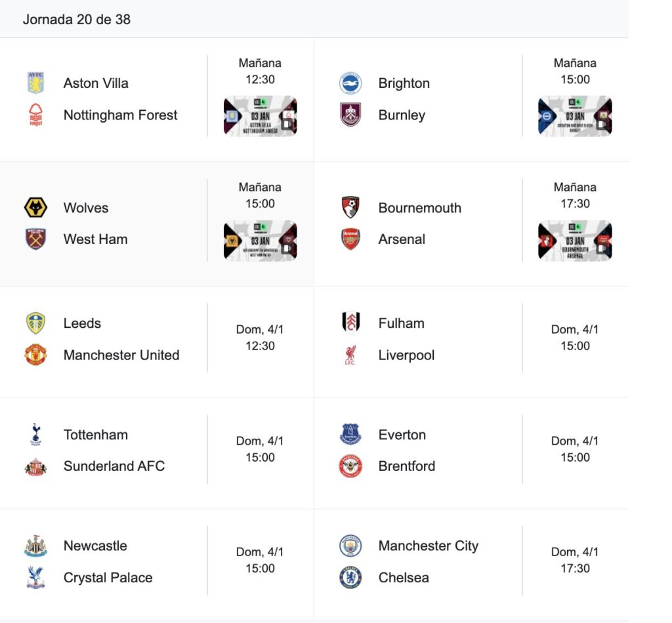Click the Liverpool club crest
This screenshot has width=672, height=623.
[350, 355]
